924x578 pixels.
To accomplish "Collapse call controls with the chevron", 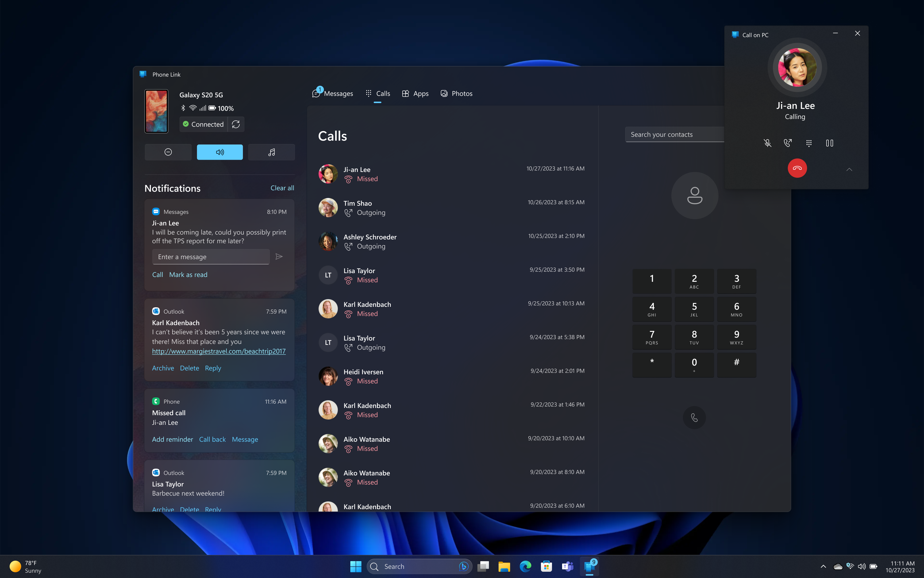I will pyautogui.click(x=849, y=169).
